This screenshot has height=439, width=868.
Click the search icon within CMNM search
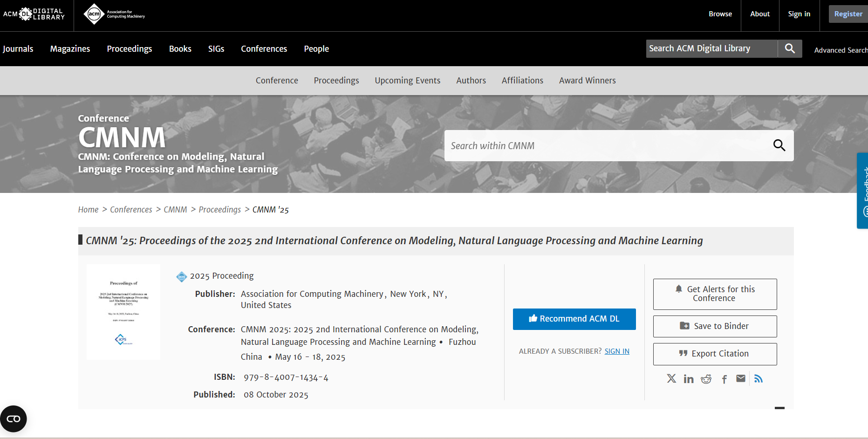(779, 145)
